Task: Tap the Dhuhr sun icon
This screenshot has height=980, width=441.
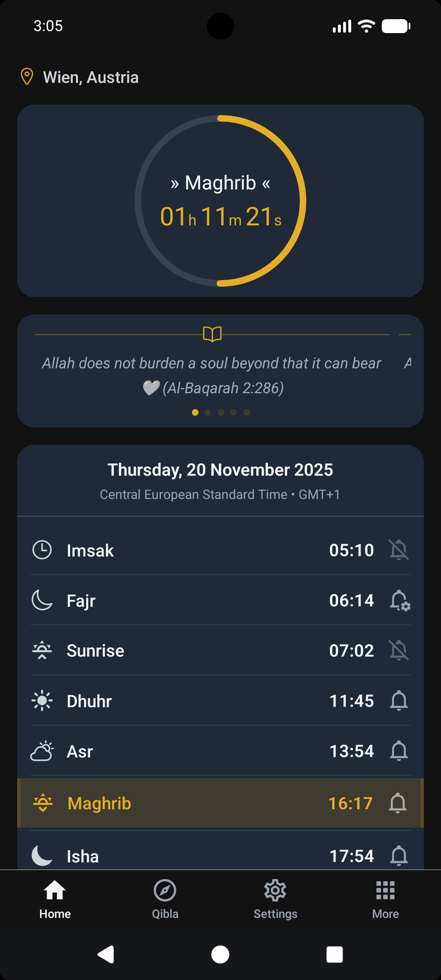Action: coord(42,701)
